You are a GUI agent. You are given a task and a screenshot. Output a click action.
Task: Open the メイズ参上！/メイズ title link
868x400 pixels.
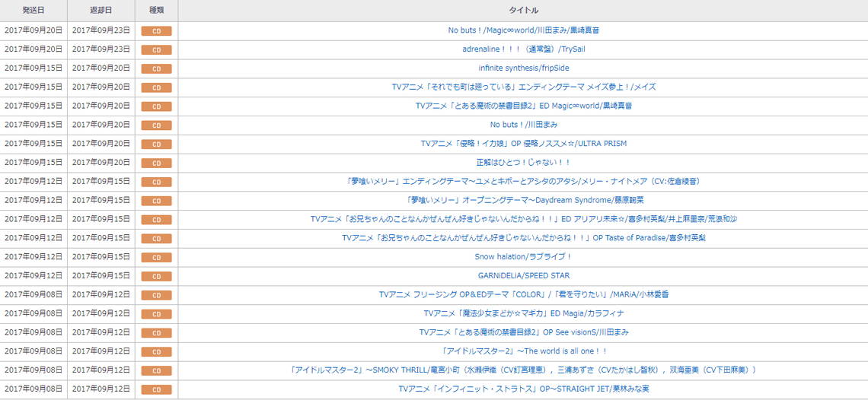tap(523, 87)
